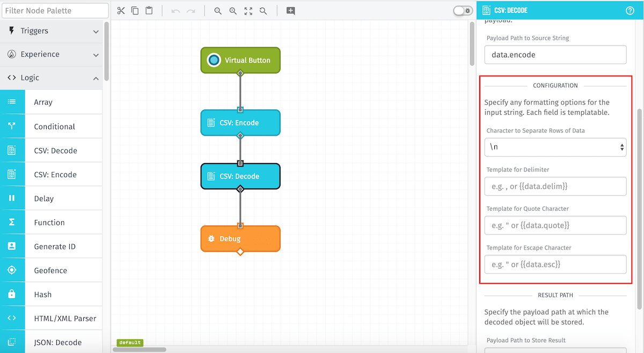Expand the Experience palette section
The width and height of the screenshot is (644, 353).
[x=51, y=54]
